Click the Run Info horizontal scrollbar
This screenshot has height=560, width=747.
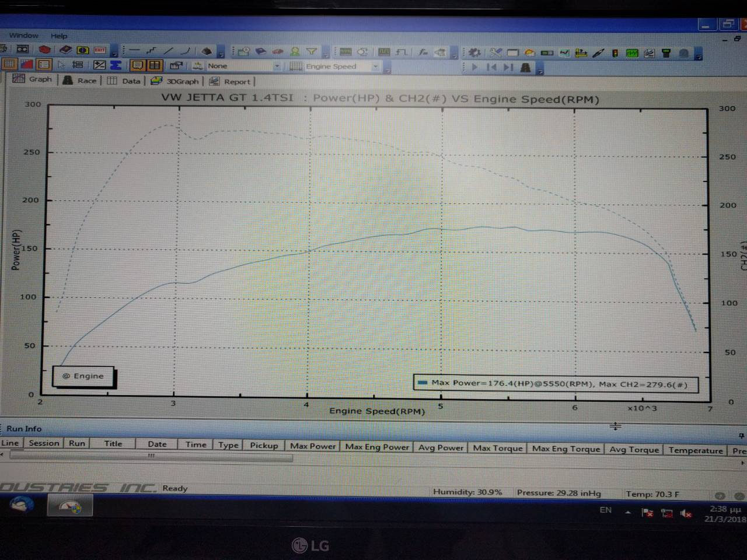(x=151, y=456)
